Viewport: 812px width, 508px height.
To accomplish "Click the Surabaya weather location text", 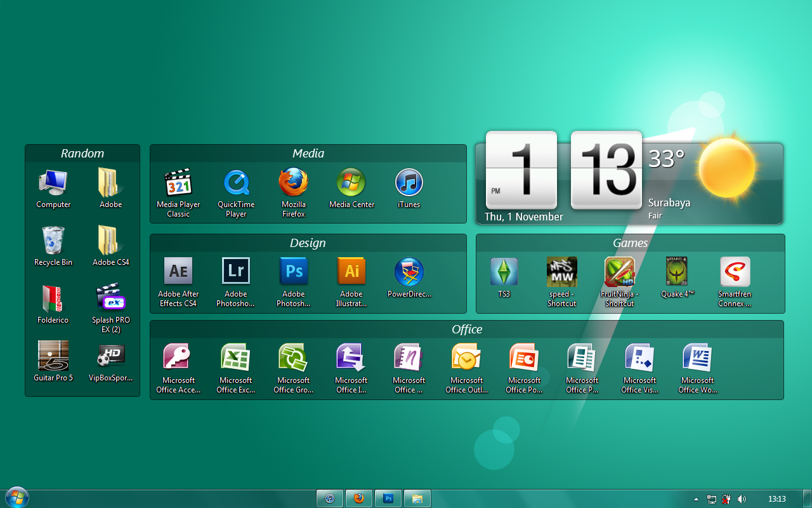I will point(669,203).
